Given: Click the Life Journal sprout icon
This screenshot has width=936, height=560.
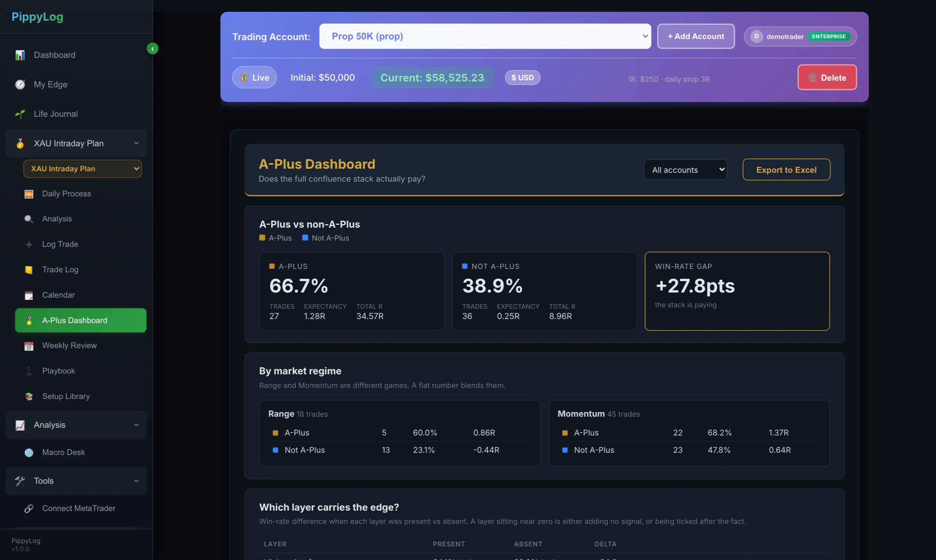Looking at the screenshot, I should point(20,114).
